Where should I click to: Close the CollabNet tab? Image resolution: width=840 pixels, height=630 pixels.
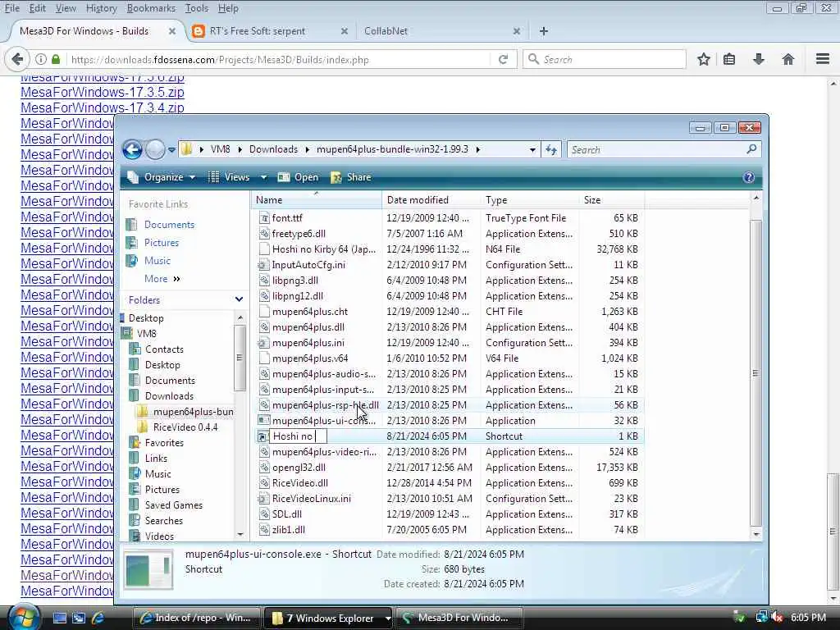click(517, 31)
